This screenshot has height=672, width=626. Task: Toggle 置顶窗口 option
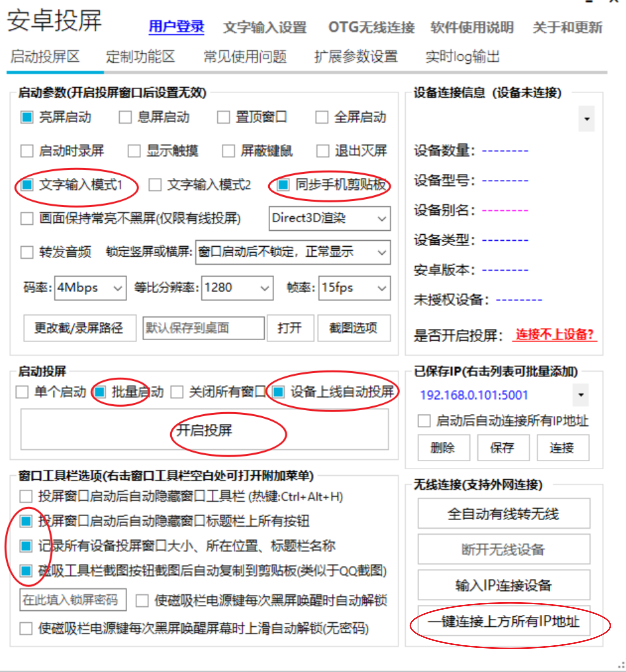click(223, 117)
